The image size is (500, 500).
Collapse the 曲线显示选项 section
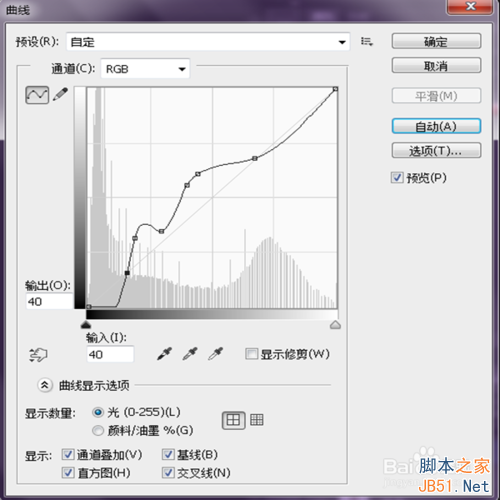45,385
